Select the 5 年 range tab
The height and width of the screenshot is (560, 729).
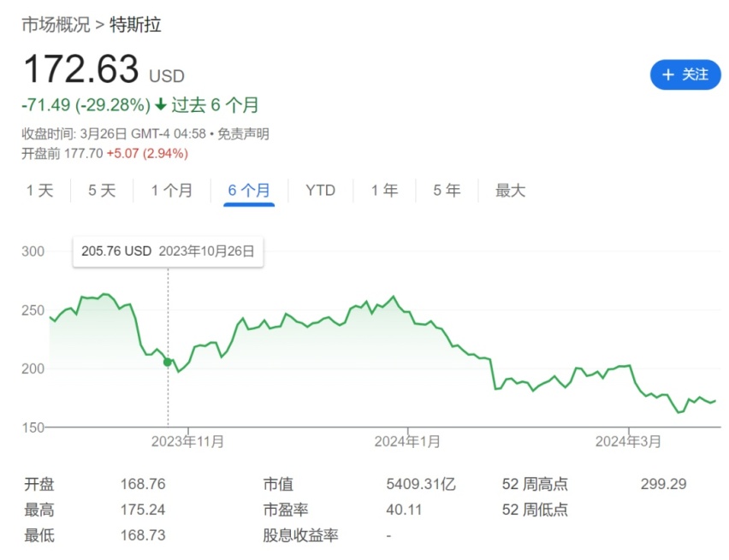(x=447, y=190)
